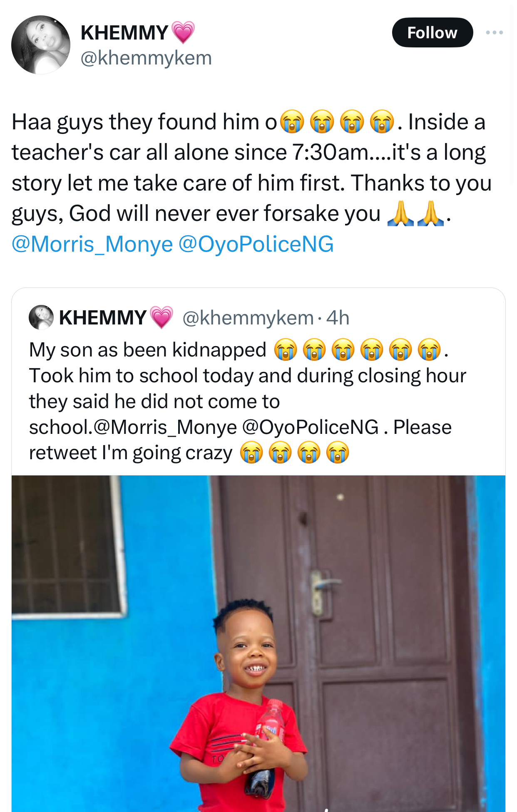
Task: Open the three-dot more options menu
Action: [x=494, y=32]
